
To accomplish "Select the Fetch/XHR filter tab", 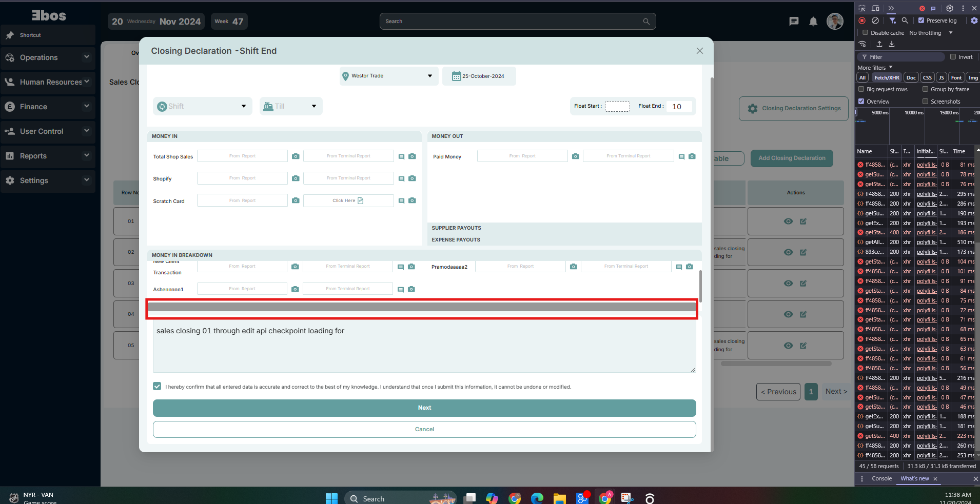I will 887,77.
